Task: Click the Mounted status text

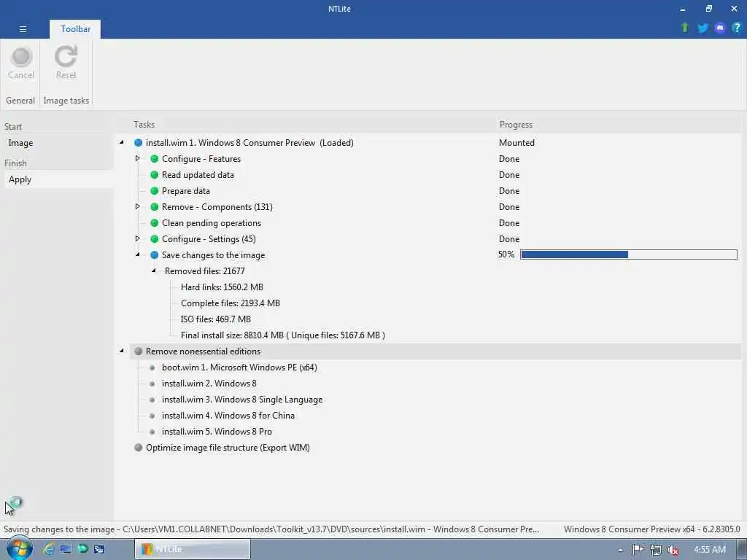Action: (x=516, y=142)
